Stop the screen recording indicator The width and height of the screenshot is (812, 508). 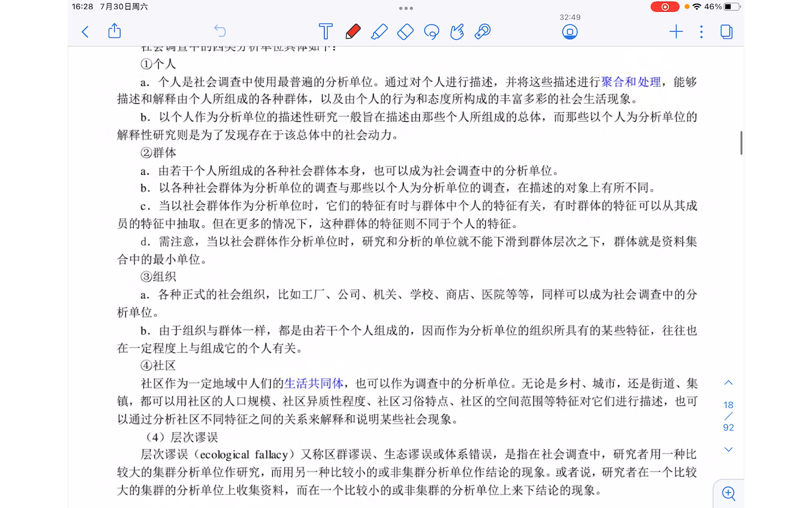tap(570, 31)
